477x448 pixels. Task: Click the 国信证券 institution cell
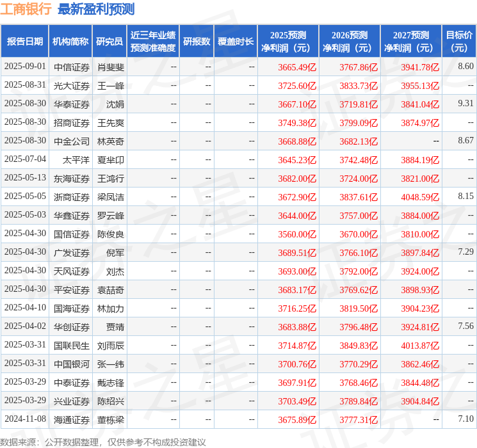(72, 234)
